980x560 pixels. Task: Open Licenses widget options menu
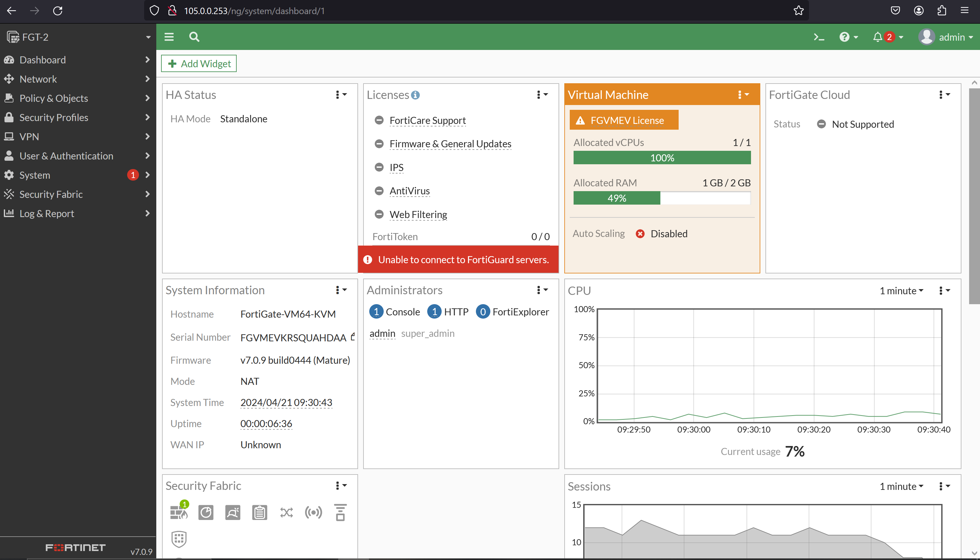(542, 95)
